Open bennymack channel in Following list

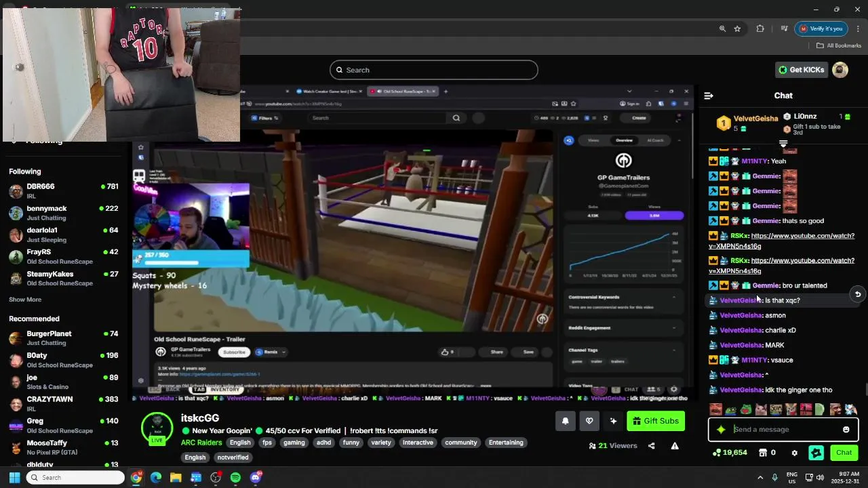[x=64, y=213]
